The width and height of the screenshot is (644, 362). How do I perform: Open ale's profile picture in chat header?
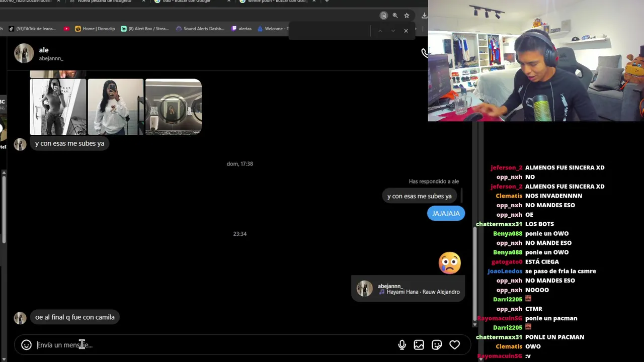point(24,53)
